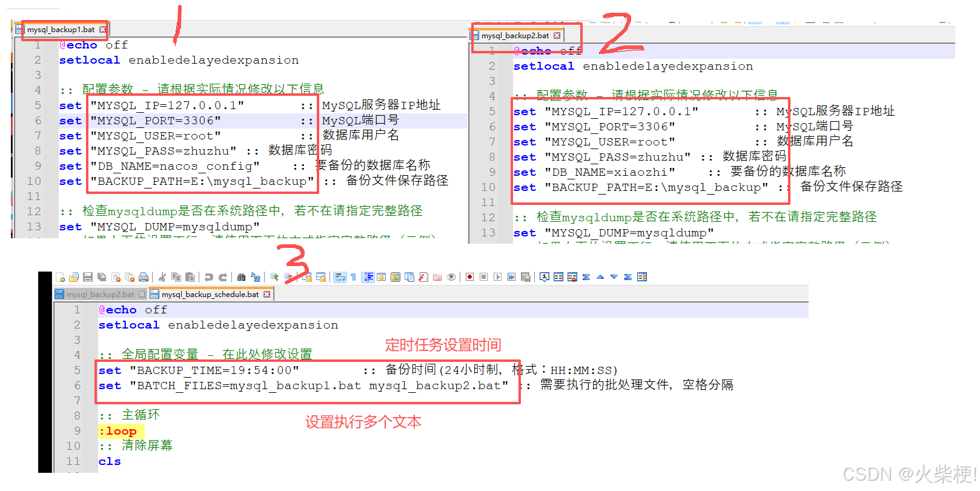The image size is (980, 491).
Task: Click the Save Recorded Macro icon
Action: coord(525,277)
